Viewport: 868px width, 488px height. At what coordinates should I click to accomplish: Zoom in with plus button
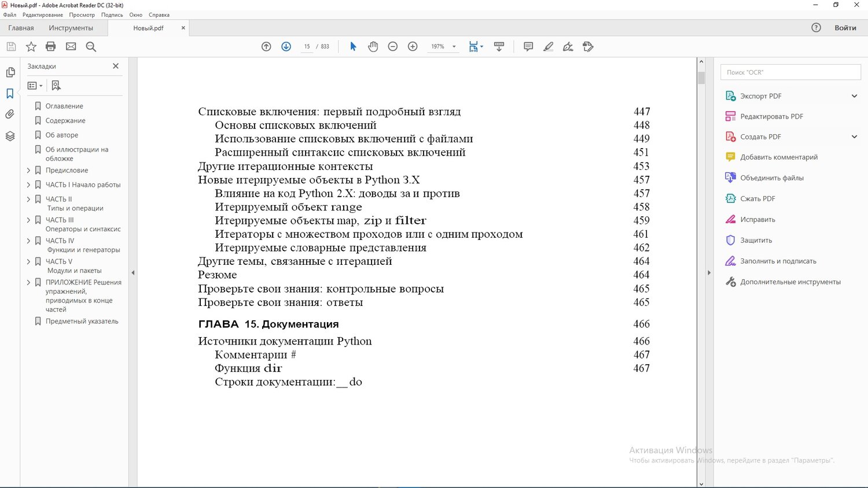[x=413, y=47]
